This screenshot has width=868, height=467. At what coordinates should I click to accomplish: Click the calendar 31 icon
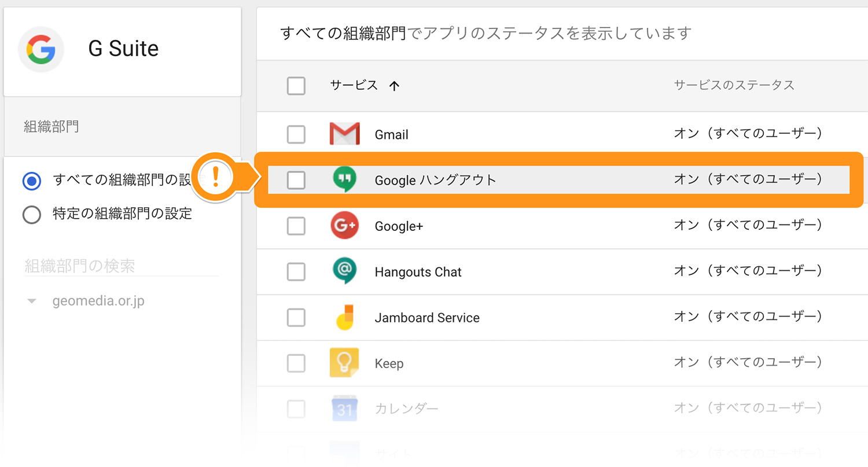(344, 409)
